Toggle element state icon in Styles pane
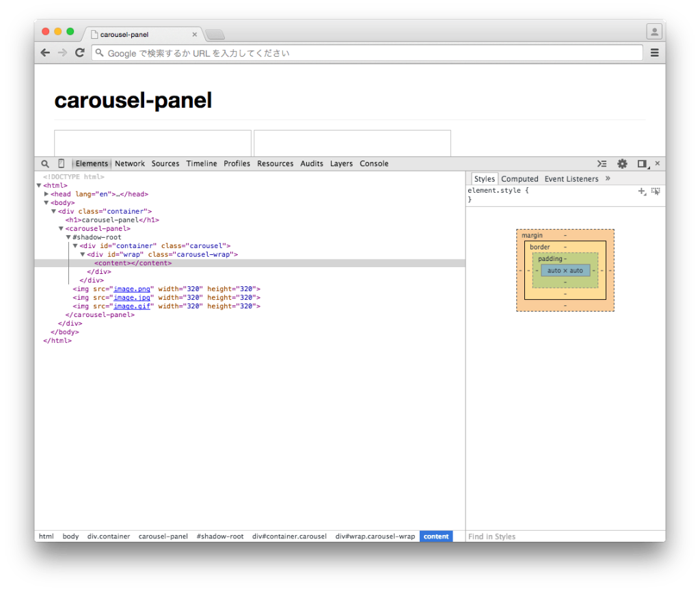Screen dimensions: 700x591 (656, 192)
